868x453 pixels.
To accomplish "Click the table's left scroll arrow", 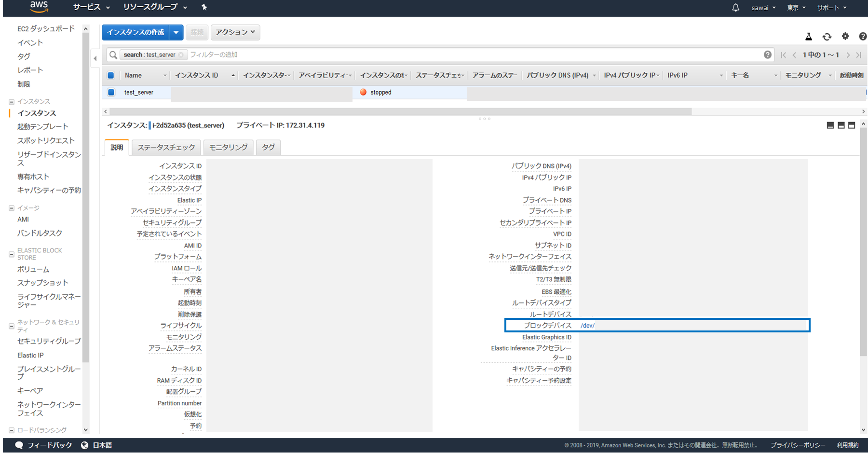I will pyautogui.click(x=106, y=111).
